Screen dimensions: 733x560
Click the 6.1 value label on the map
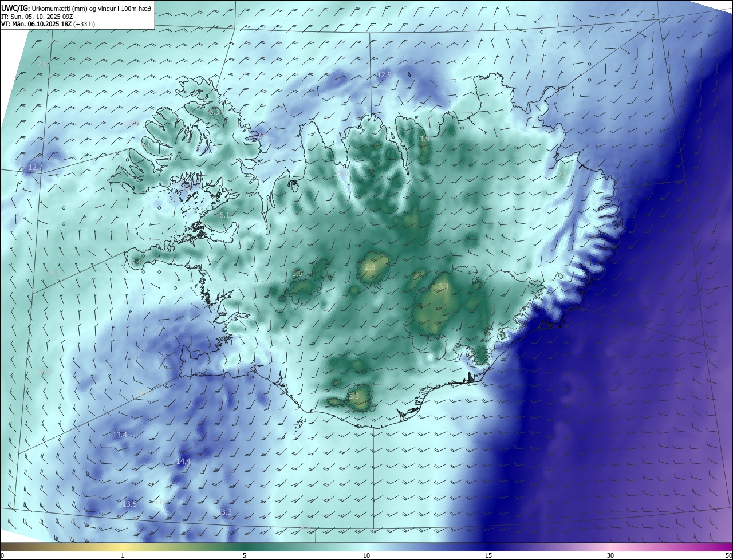[x=224, y=215]
